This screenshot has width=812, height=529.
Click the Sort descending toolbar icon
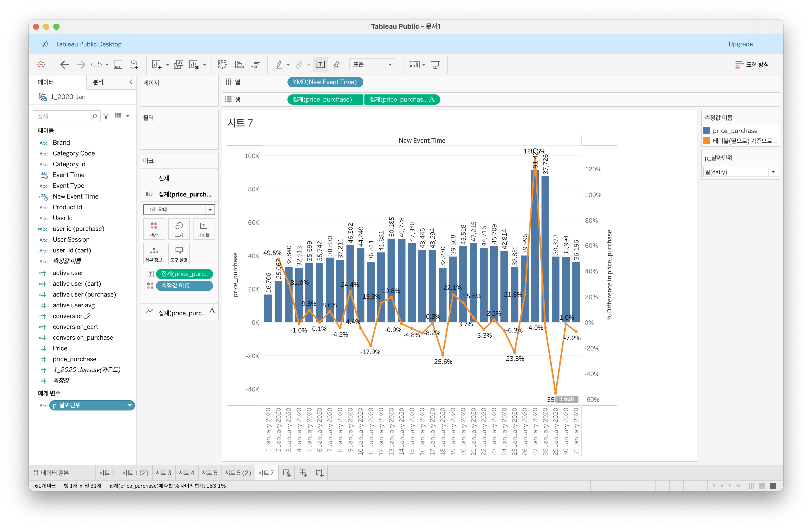(256, 65)
